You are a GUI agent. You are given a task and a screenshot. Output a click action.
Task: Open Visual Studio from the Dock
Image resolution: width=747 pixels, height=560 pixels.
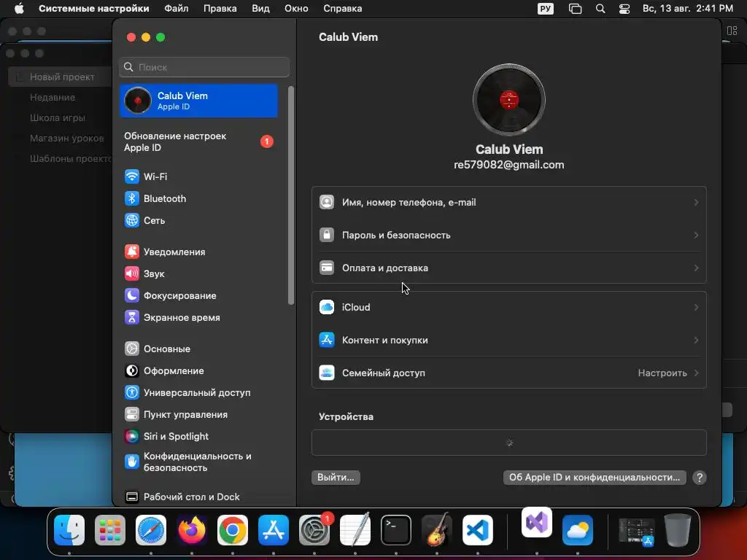pyautogui.click(x=537, y=522)
